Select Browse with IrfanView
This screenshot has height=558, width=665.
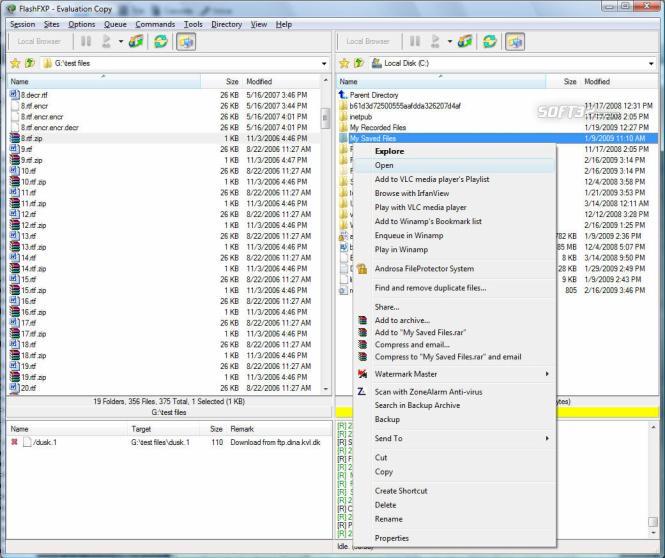454,193
